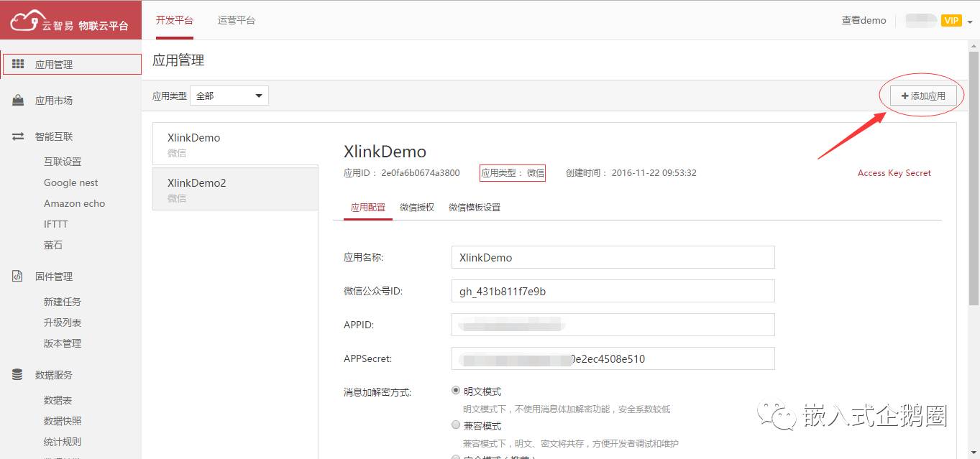Open 固件管理 in the sidebar
The width and height of the screenshot is (980, 459).
coord(54,277)
